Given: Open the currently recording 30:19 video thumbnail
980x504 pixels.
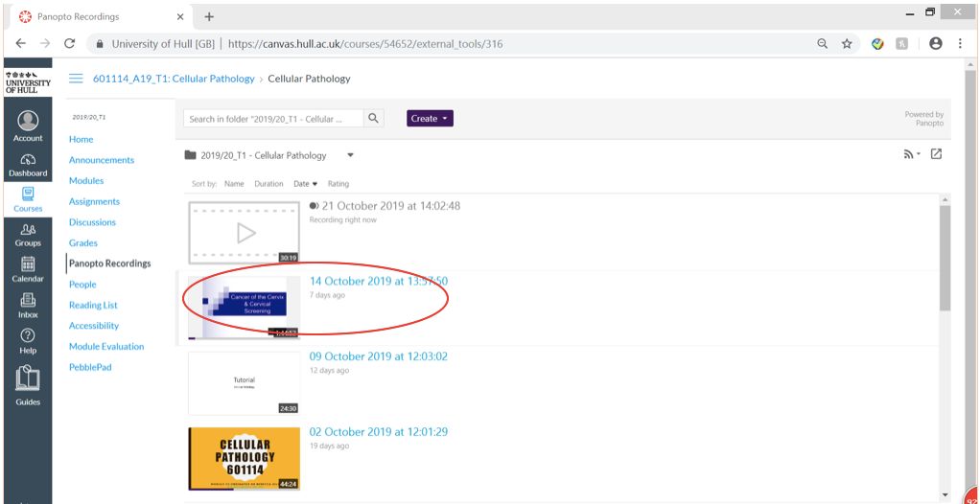Looking at the screenshot, I should pos(244,233).
